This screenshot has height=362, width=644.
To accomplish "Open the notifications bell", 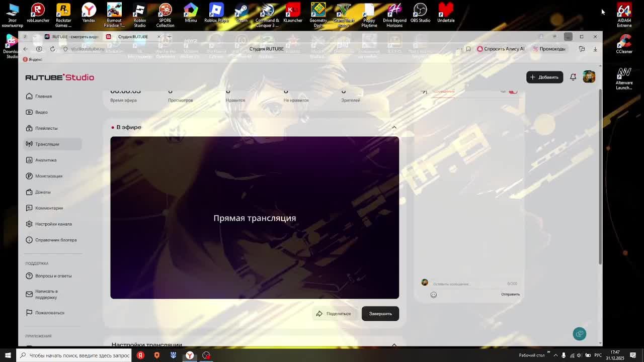I will pyautogui.click(x=573, y=77).
